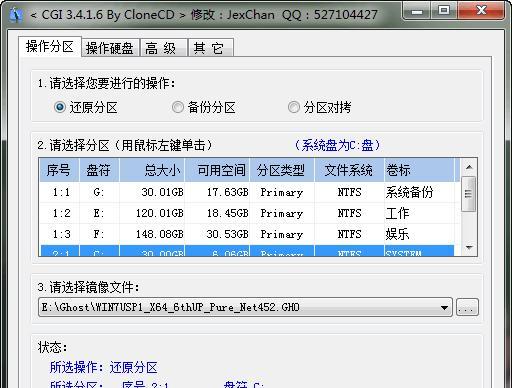Select partition 1:2 E: 工作 row

pyautogui.click(x=247, y=213)
